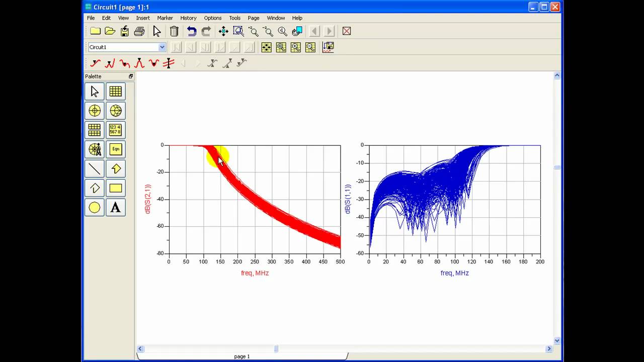This screenshot has height=362, width=644.
Task: Open the Circuit1 dataset dropdown
Action: 162,47
